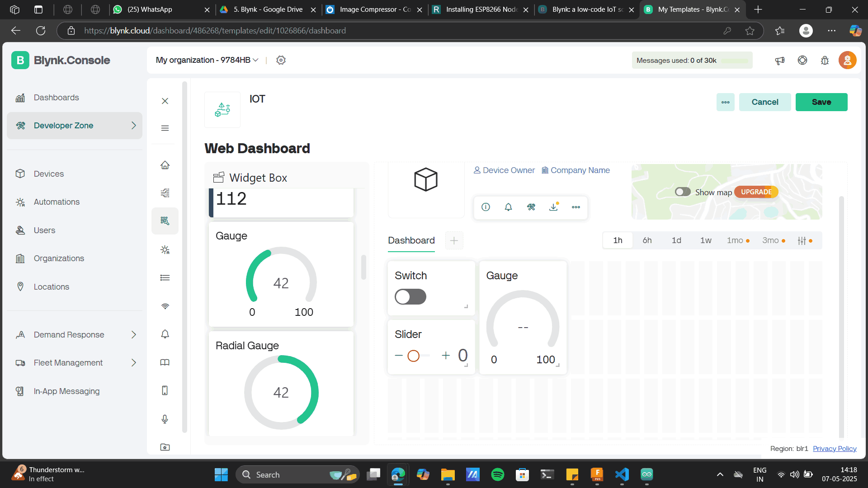The width and height of the screenshot is (868, 488).
Task: Open the hamburger menu in template sidebar
Action: (x=165, y=128)
